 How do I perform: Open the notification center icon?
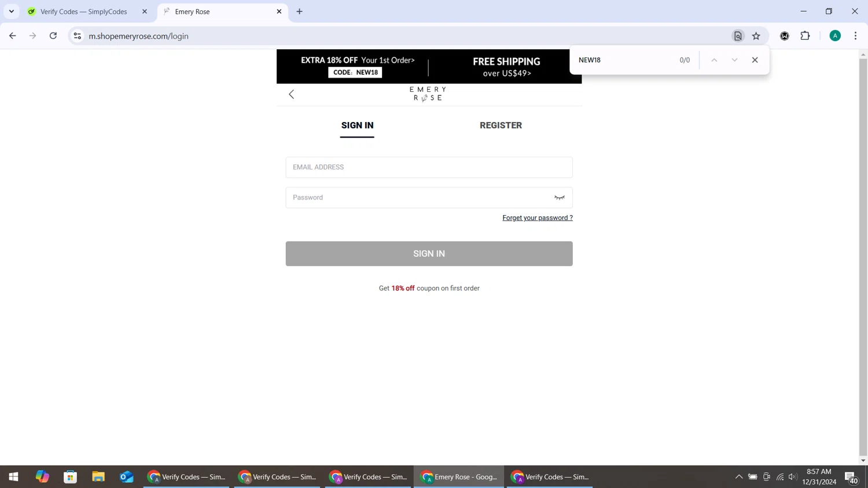point(851,478)
